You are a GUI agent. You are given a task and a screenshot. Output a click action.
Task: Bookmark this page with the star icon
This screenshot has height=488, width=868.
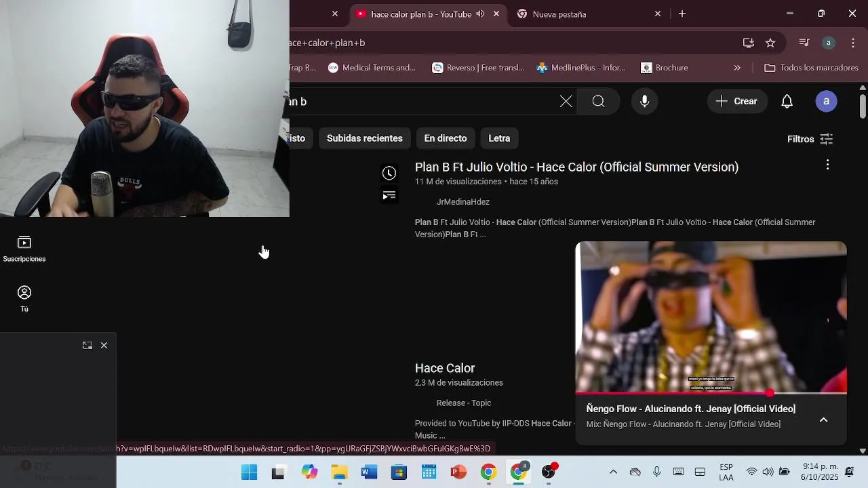(x=770, y=43)
